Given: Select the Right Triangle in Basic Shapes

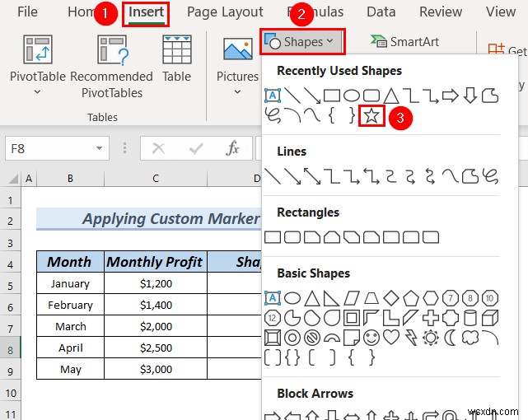Looking at the screenshot, I should click(332, 298).
